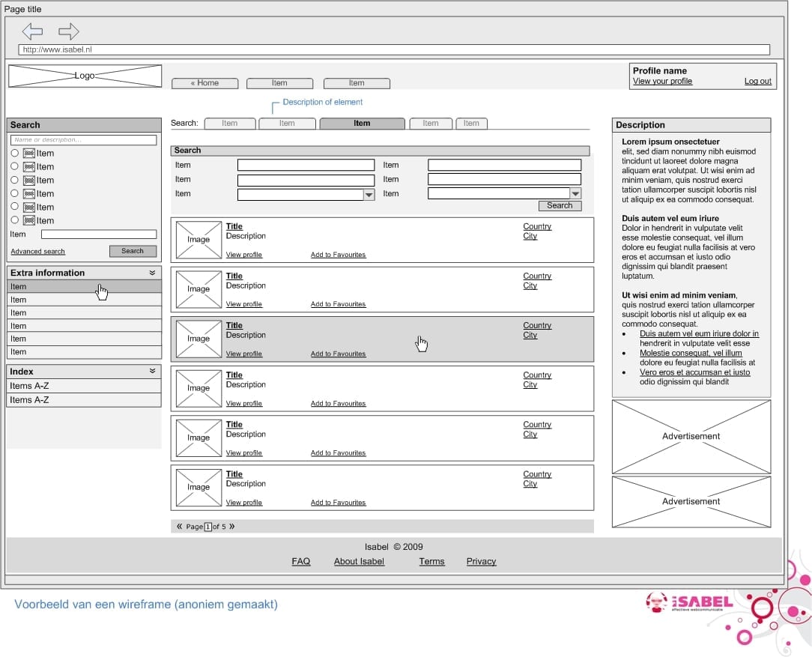Open the Isabel logo below the wireframe
The width and height of the screenshot is (812, 657).
690,602
